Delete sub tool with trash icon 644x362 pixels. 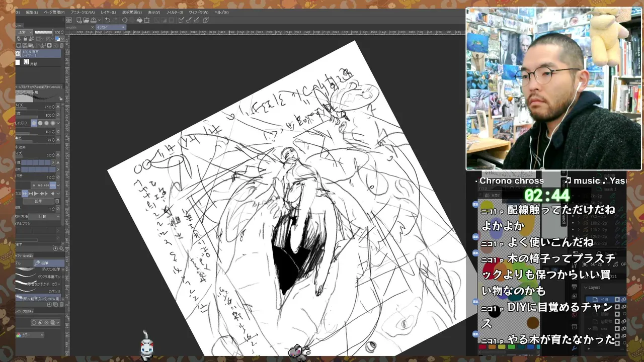(61, 305)
